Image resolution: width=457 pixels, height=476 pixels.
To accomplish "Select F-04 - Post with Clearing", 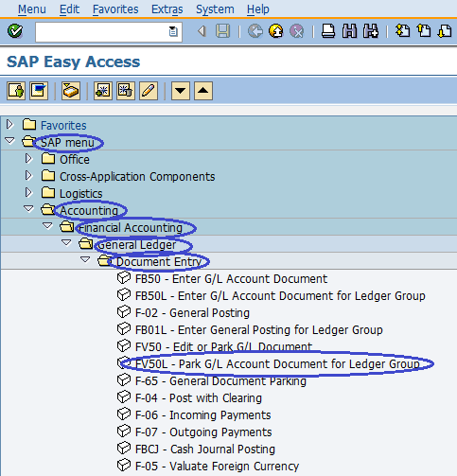I will (x=199, y=398).
